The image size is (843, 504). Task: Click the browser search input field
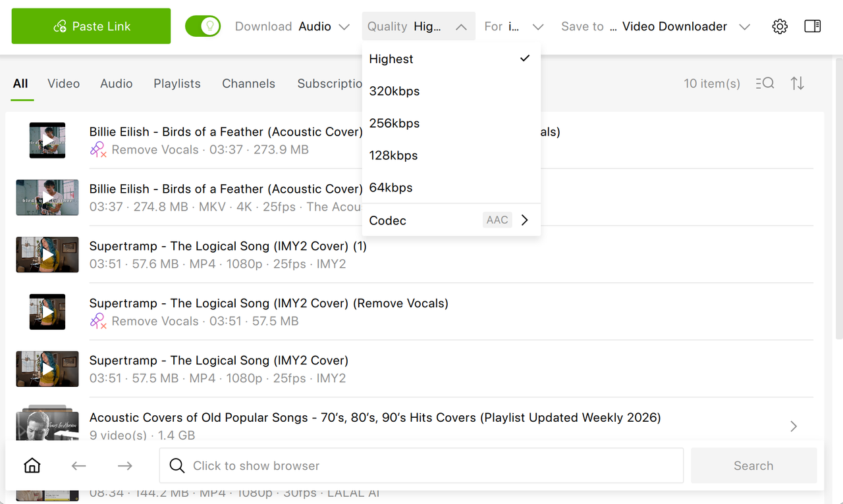point(421,466)
